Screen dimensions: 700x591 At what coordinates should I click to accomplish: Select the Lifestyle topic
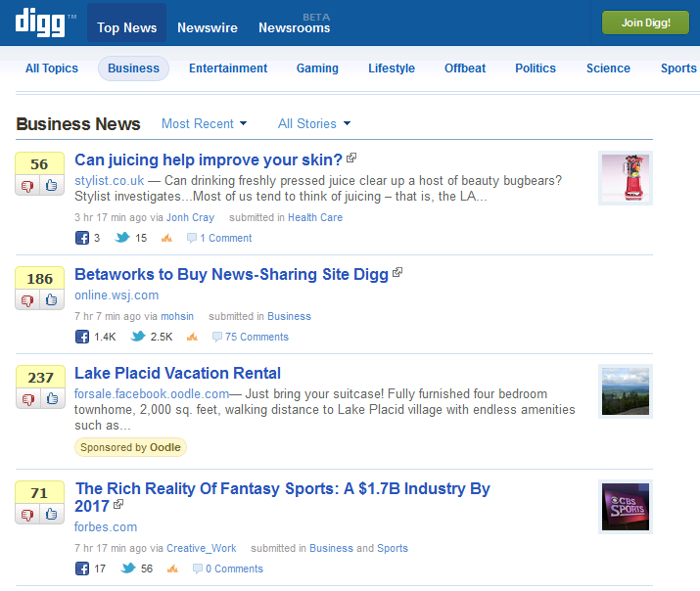392,68
